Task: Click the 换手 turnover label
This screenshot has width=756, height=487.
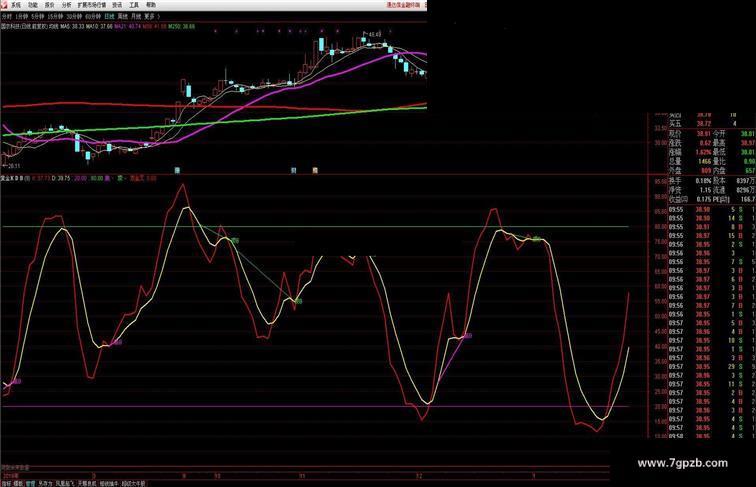Action: (x=675, y=181)
